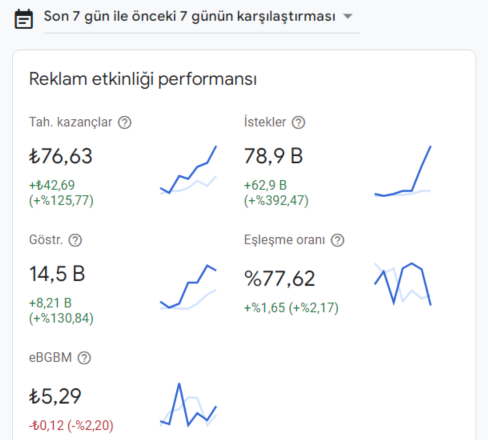The image size is (488, 440).
Task: Click the 'Tah. kazançlar' label
Action: pyautogui.click(x=71, y=122)
